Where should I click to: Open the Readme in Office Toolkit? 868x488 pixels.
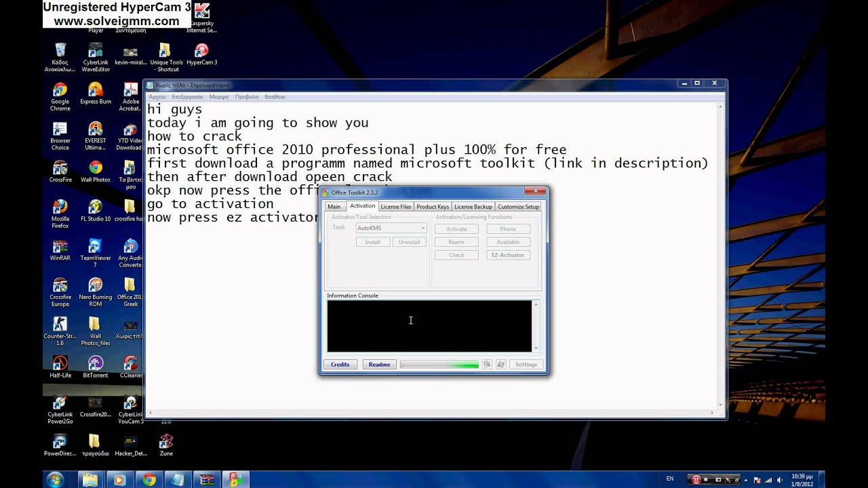(379, 365)
